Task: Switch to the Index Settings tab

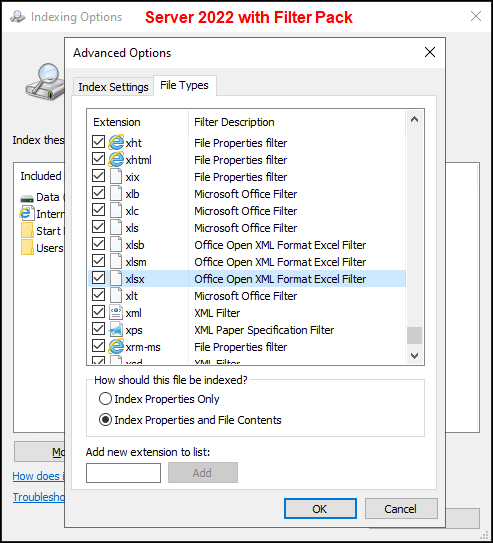Action: (113, 87)
